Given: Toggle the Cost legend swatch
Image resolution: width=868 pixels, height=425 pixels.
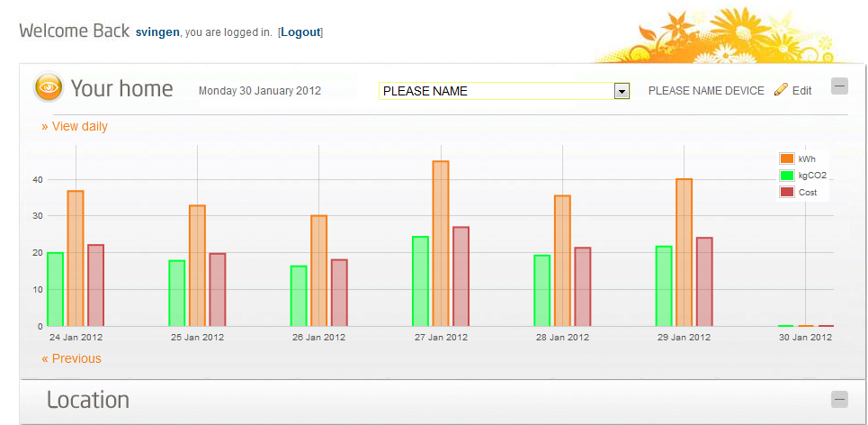Looking at the screenshot, I should (x=787, y=192).
